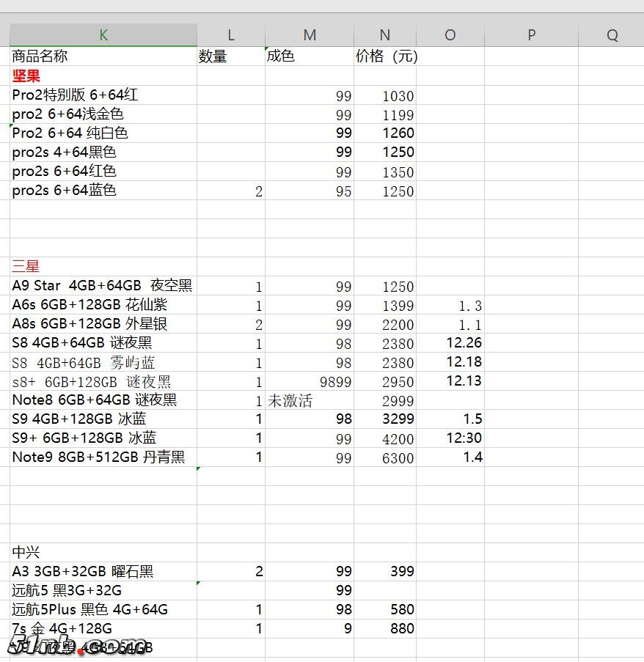Select the 9899 condition cell

pos(310,381)
